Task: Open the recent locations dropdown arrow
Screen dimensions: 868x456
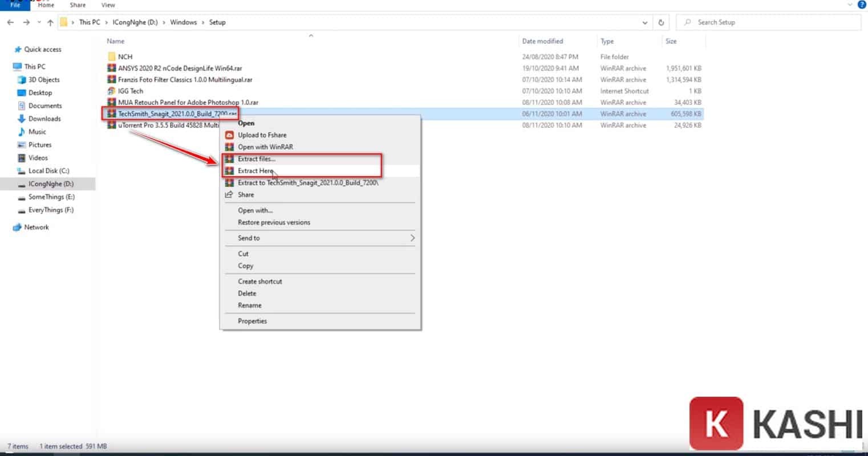Action: tap(39, 22)
